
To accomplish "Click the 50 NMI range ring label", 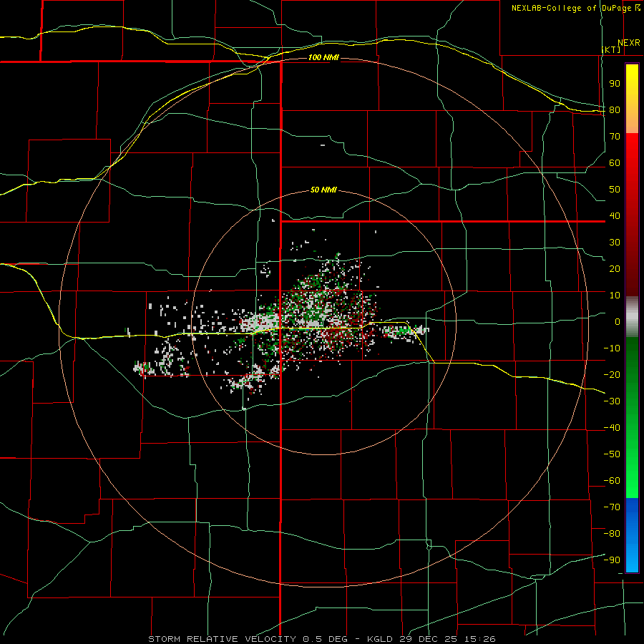I will pos(323,190).
